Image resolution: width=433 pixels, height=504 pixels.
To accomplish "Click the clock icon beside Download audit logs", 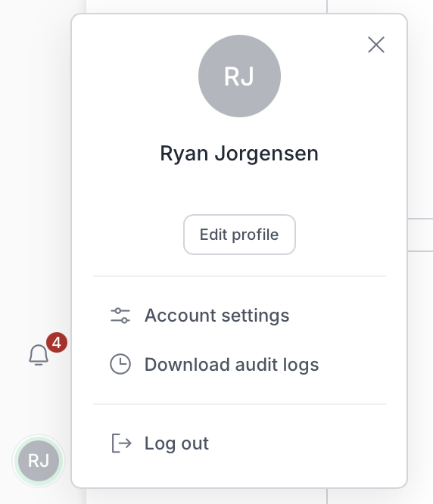I will (x=120, y=364).
